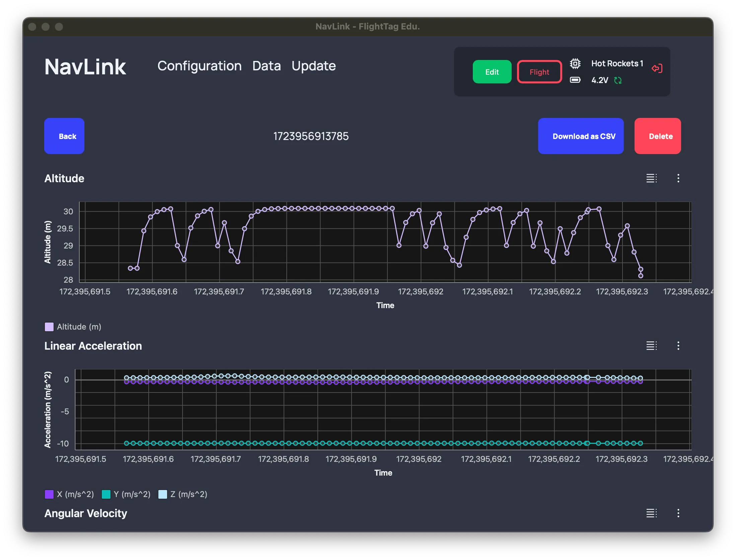
Task: Open the Linear Acceleration three-dot menu
Action: pos(678,346)
